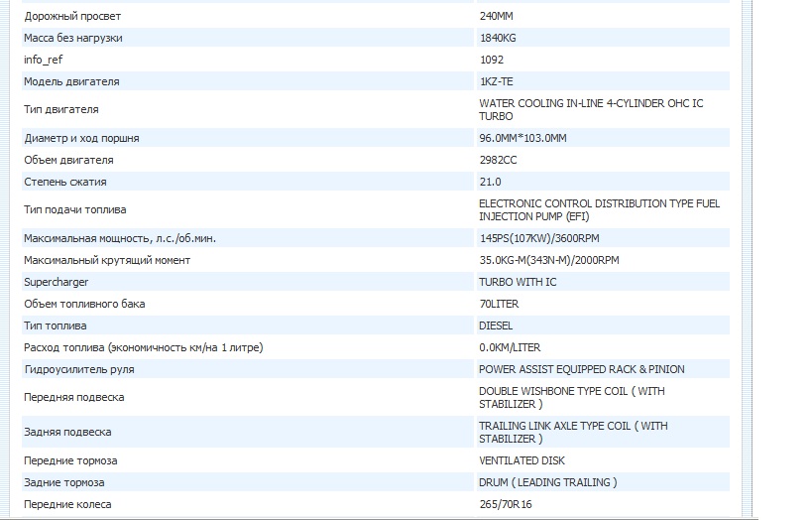This screenshot has height=520, width=812.
Task: Click the 'Тип подачи топлива' row label
Action: pos(75,209)
